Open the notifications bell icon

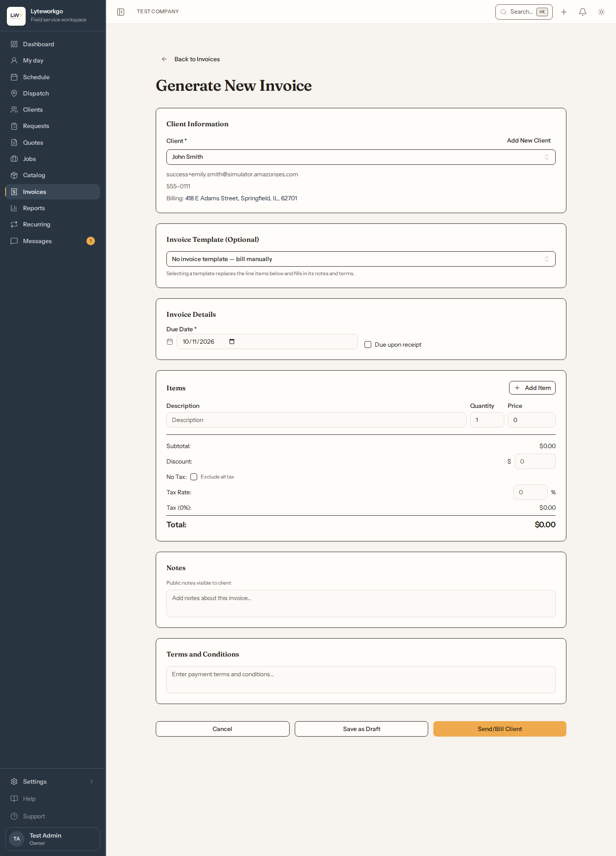click(x=583, y=12)
